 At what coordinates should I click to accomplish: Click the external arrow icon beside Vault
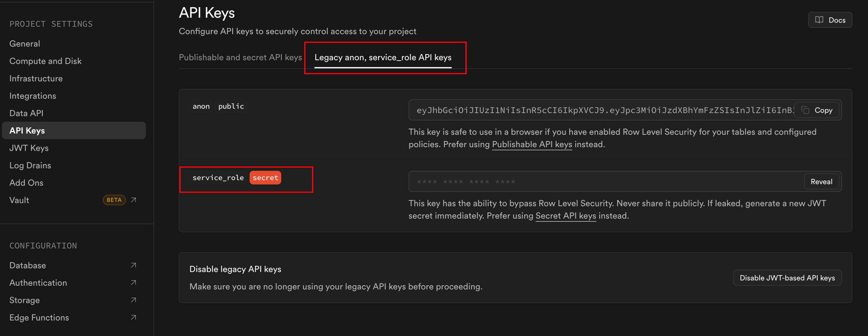coord(133,200)
